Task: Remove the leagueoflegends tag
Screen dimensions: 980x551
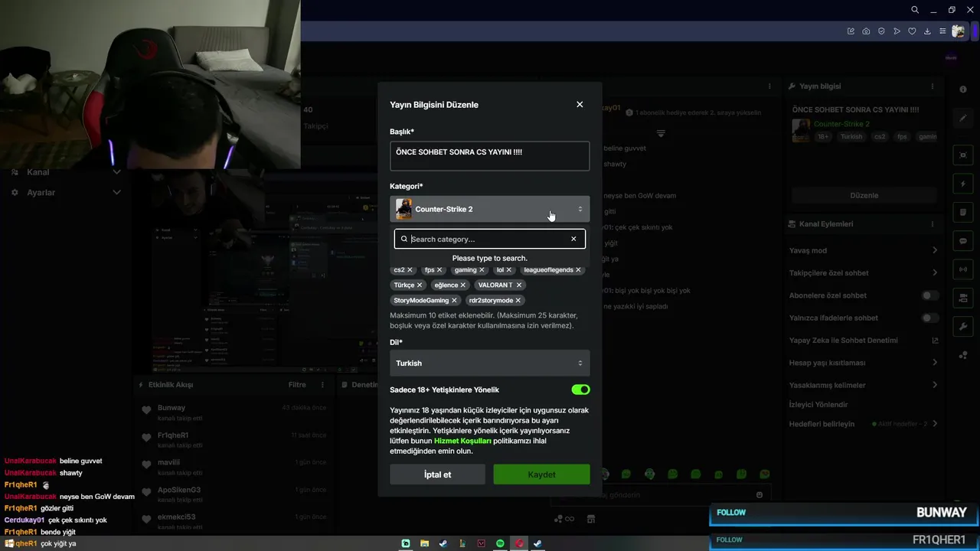Action: tap(578, 270)
